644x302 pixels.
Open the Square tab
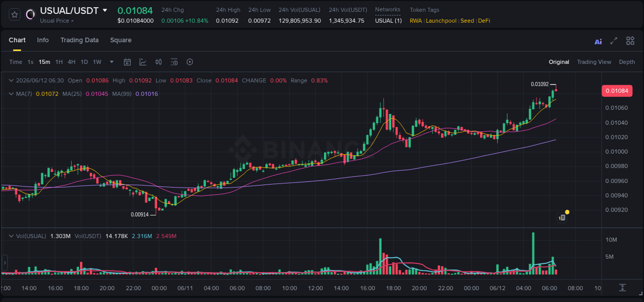coord(121,40)
